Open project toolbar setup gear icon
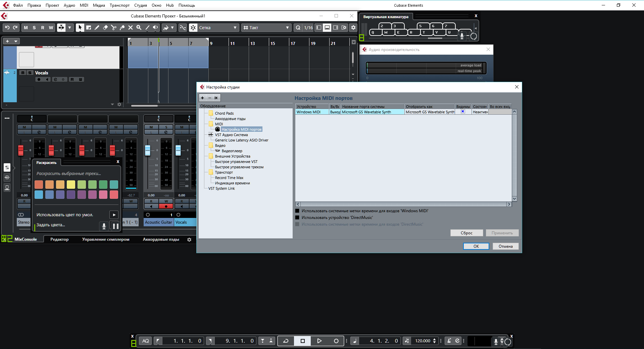Viewport: 644px width, 349px height. point(353,27)
